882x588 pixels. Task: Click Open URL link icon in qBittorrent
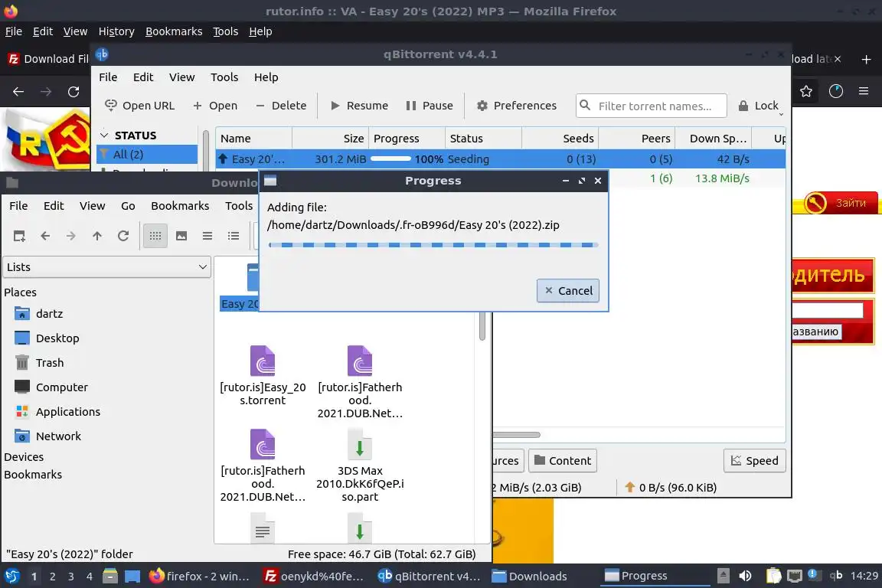point(111,105)
